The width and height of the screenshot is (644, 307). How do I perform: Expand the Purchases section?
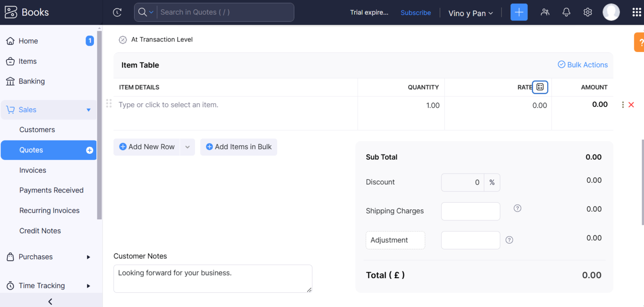(x=36, y=257)
